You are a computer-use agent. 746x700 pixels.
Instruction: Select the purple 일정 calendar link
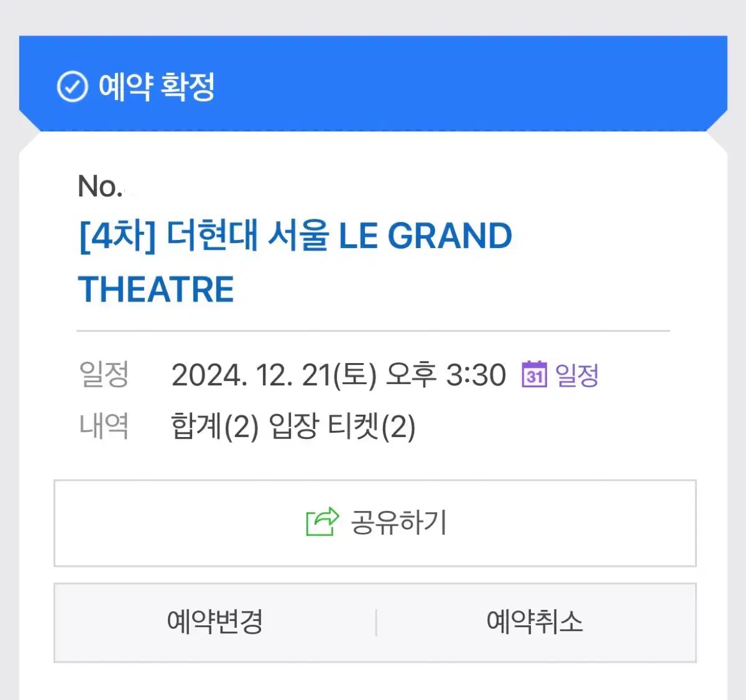pyautogui.click(x=577, y=375)
